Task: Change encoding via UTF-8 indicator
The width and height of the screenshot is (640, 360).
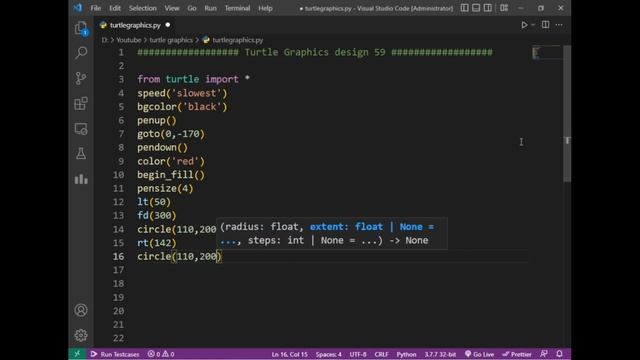Action: click(x=358, y=354)
